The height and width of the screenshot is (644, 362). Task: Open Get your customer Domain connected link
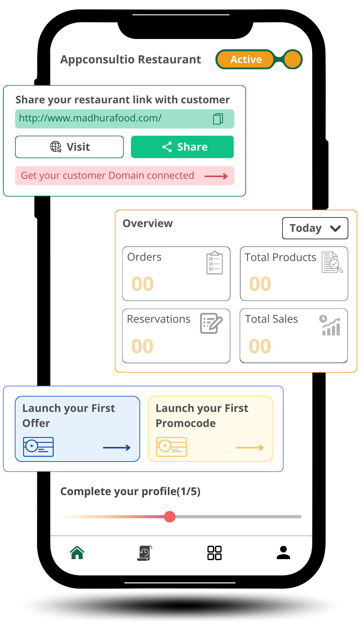pos(125,175)
